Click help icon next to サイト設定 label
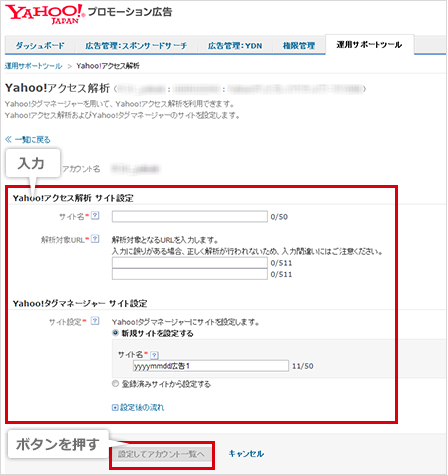Screen dimensions: 448x475 coord(95,321)
